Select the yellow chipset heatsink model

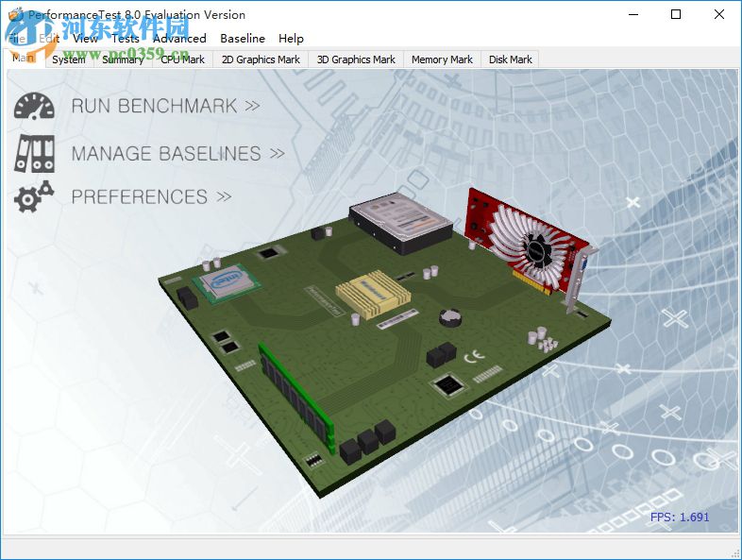(374, 293)
